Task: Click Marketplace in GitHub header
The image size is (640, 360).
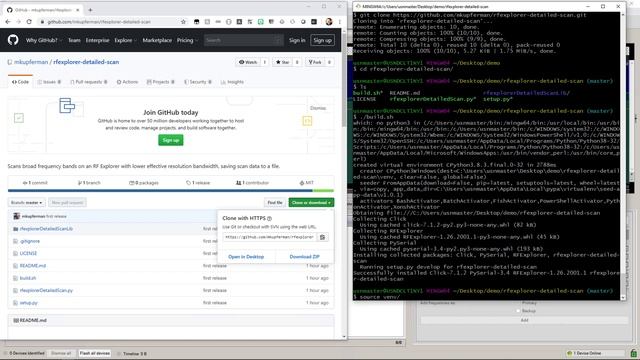Action: pyautogui.click(x=157, y=40)
